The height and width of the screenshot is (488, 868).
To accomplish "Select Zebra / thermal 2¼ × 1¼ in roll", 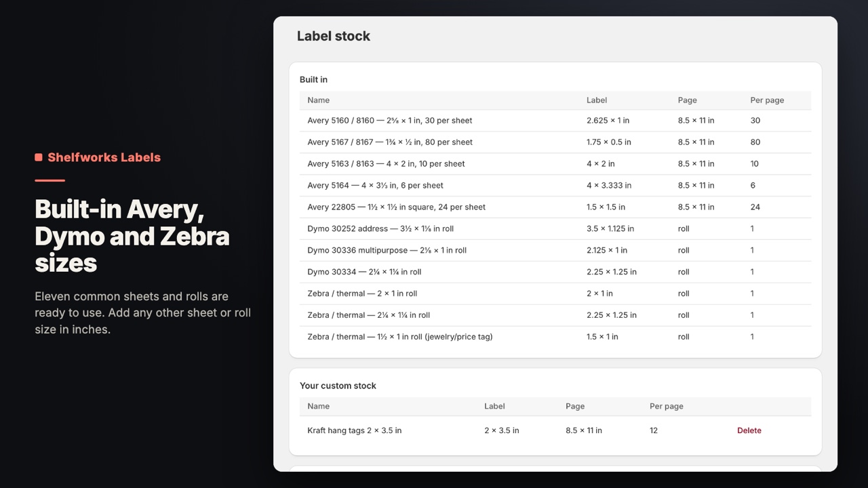I will (x=555, y=315).
